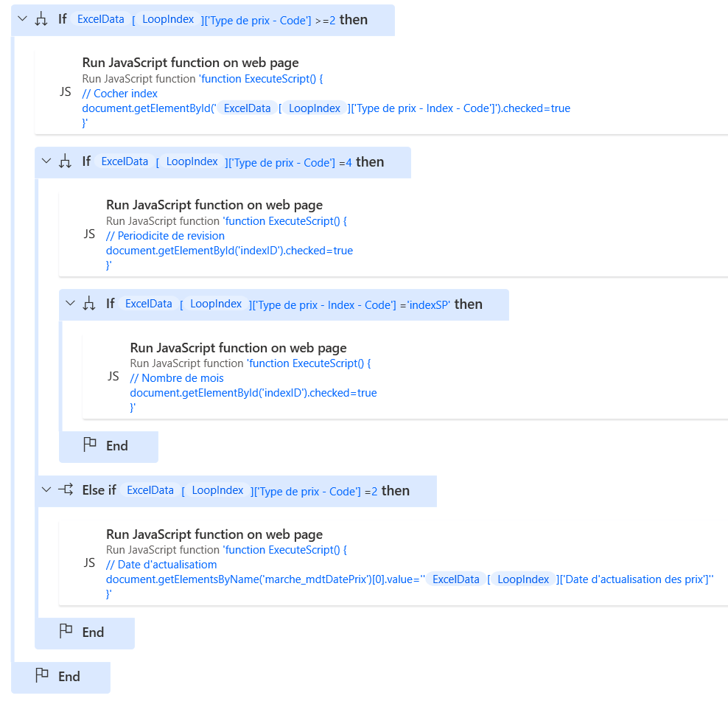Click the flag icon of End below 'Nombre de mois'
728x704 pixels.
point(90,445)
